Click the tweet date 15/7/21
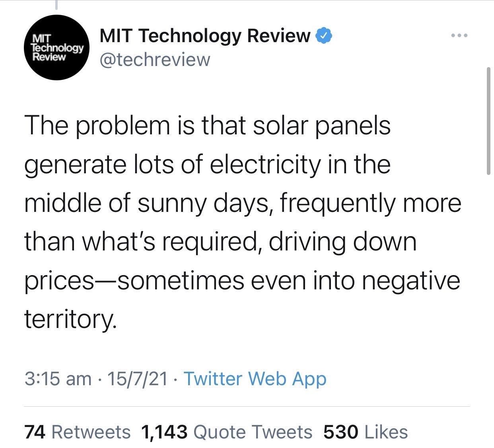 pos(138,379)
